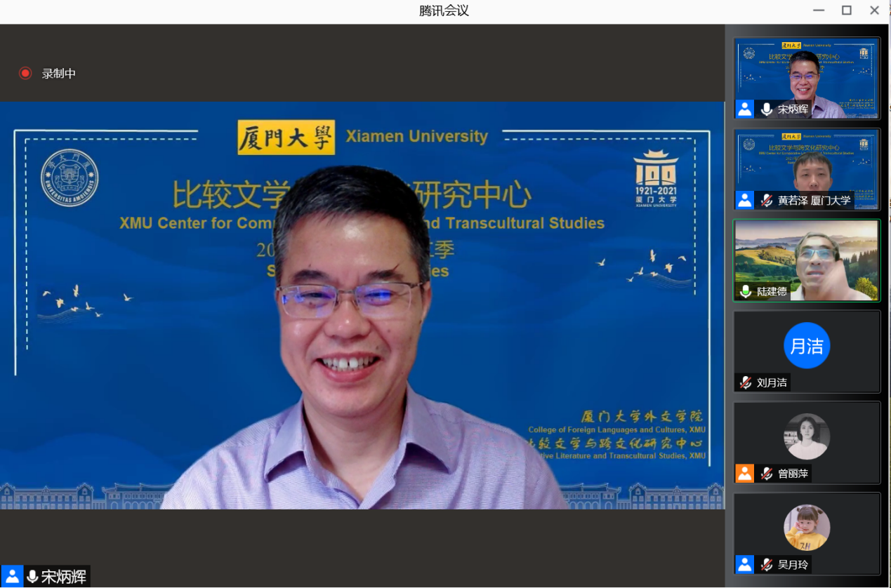
Task: Click the red recording indicator icon
Action: 25,73
